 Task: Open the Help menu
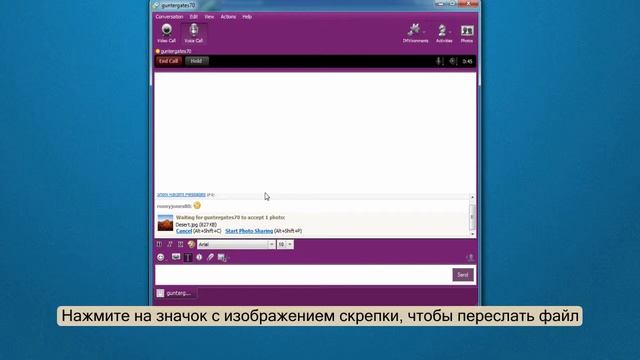[247, 17]
